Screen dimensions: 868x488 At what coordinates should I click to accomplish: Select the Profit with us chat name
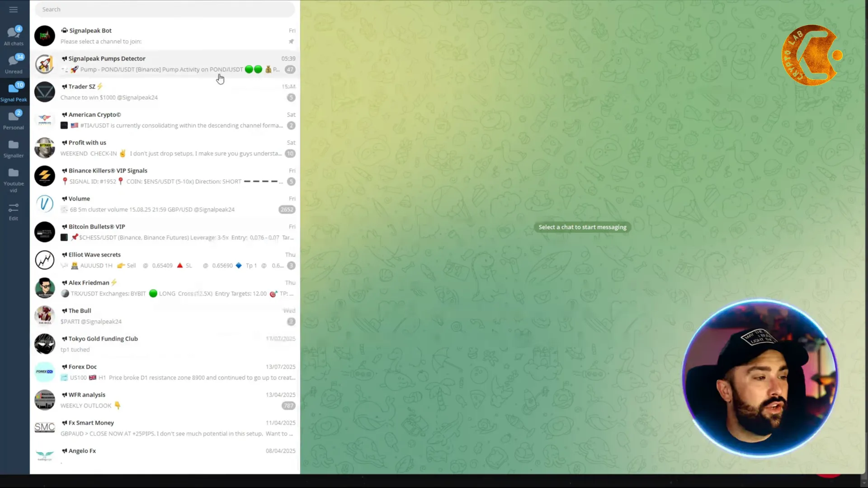pyautogui.click(x=87, y=143)
